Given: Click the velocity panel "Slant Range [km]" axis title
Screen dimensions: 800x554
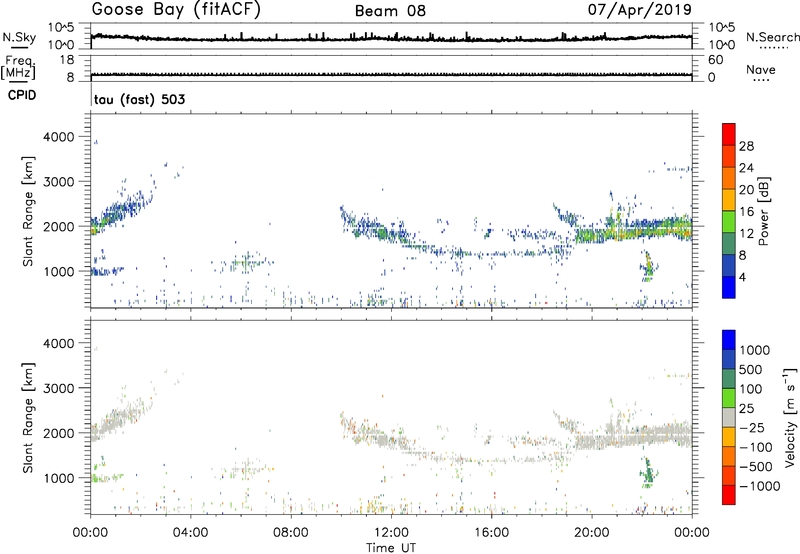Looking at the screenshot, I should 28,418.
